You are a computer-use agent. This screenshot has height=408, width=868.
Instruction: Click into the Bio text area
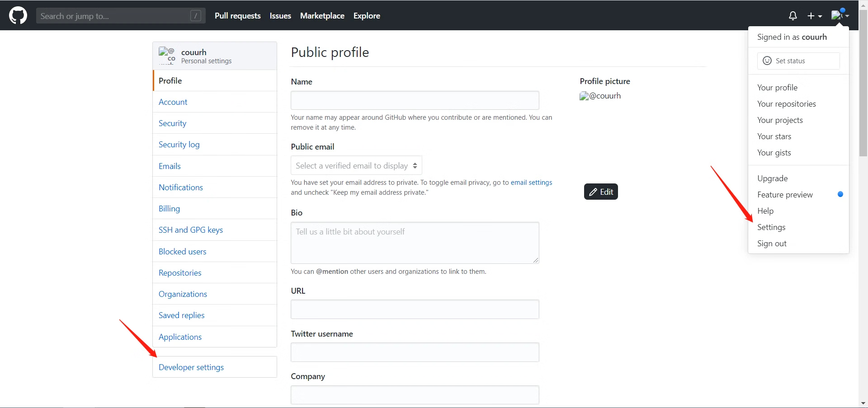pos(415,243)
